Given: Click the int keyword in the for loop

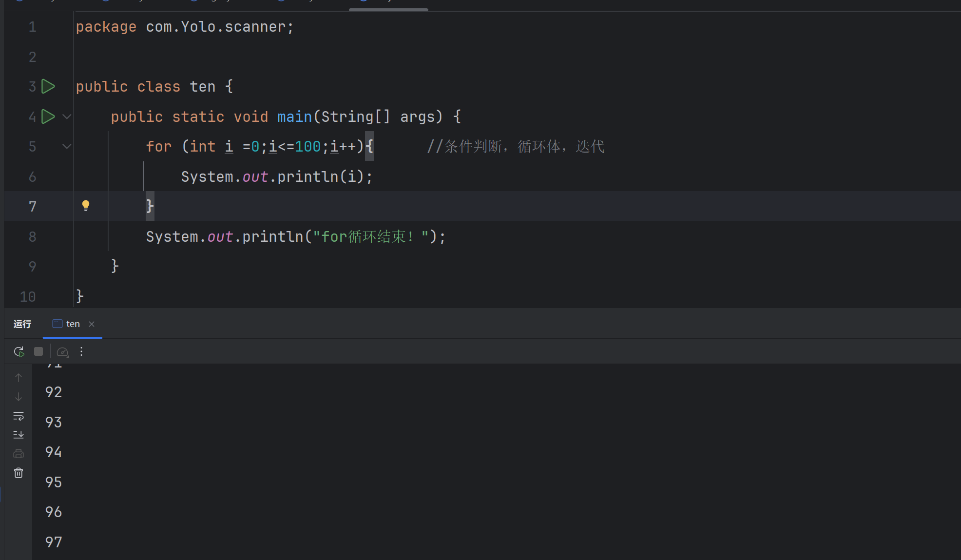Looking at the screenshot, I should point(203,147).
